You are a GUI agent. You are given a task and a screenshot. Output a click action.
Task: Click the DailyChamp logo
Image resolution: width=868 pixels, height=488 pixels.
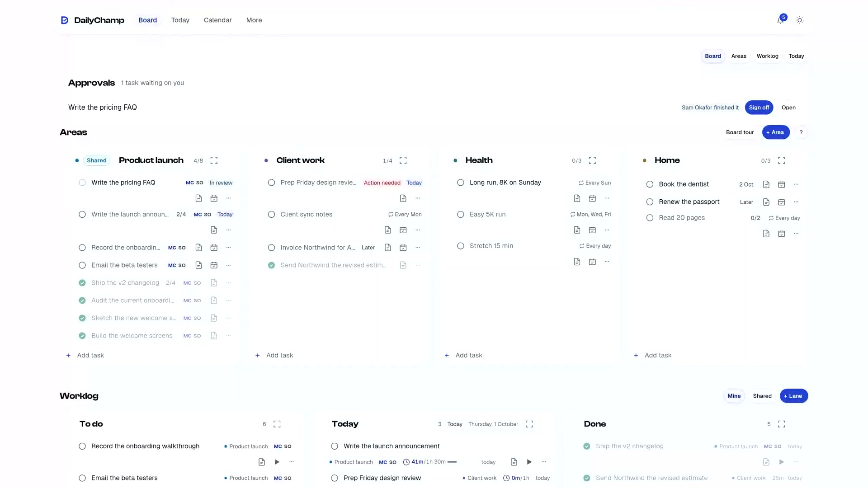point(93,20)
